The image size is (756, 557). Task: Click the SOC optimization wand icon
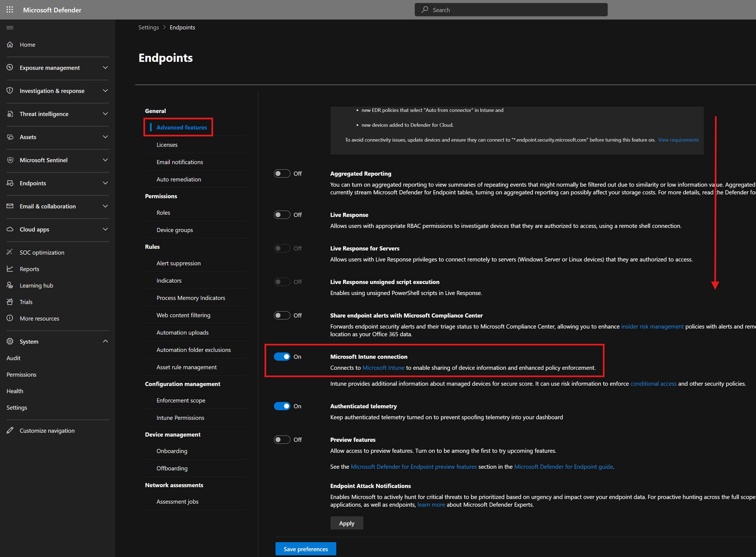pos(10,252)
